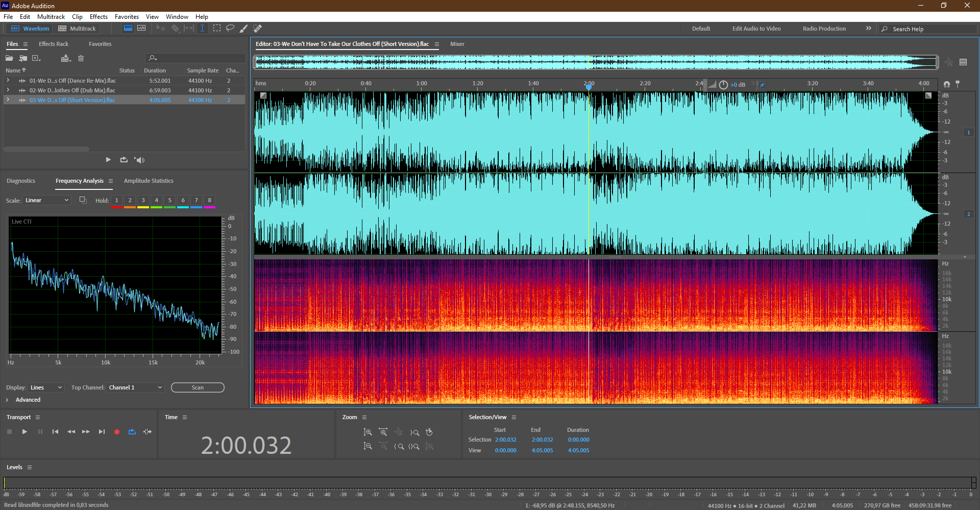Open the Files panel menu icon
Image resolution: width=980 pixels, height=510 pixels.
click(26, 44)
